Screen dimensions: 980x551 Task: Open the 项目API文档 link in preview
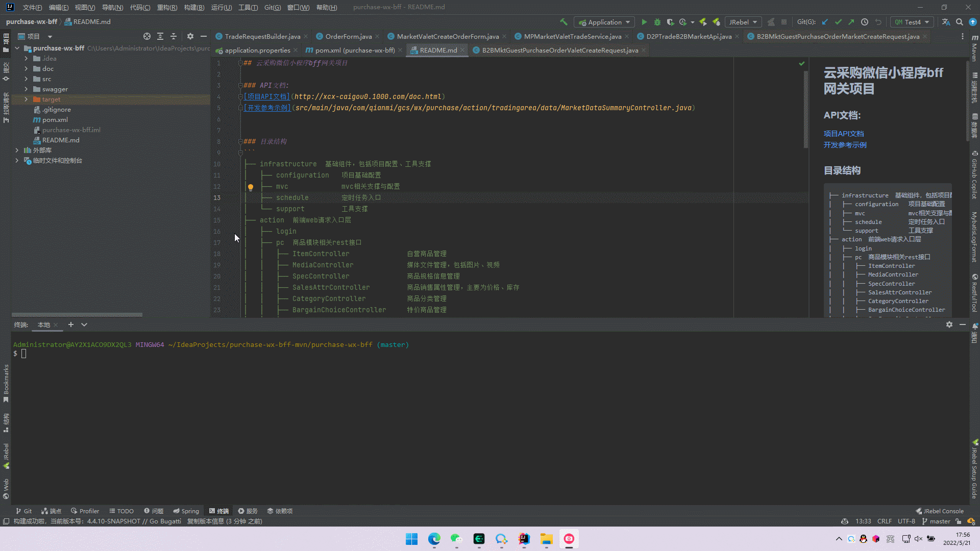point(843,134)
